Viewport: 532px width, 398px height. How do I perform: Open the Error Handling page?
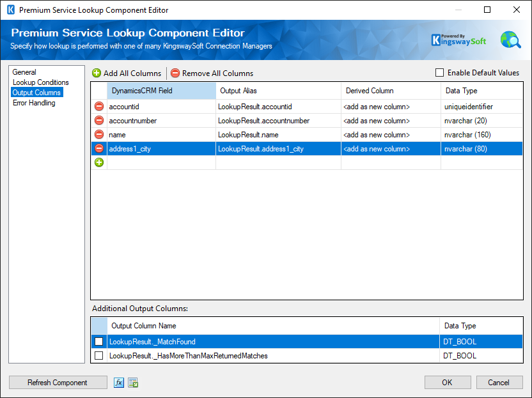coord(34,103)
